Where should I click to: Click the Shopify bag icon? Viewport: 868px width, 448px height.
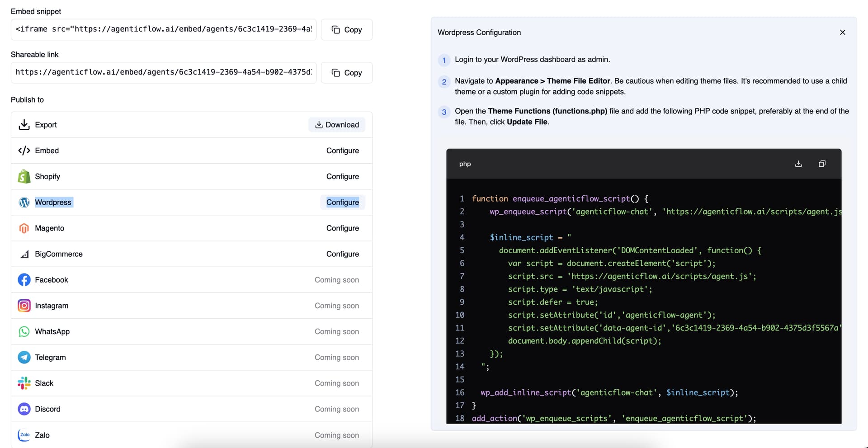point(24,176)
